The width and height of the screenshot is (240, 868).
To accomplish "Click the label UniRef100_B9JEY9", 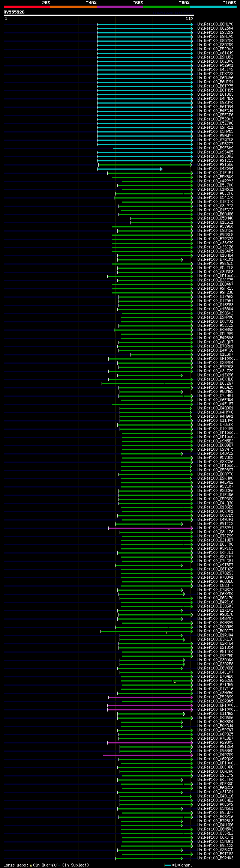I will (x=215, y=776).
